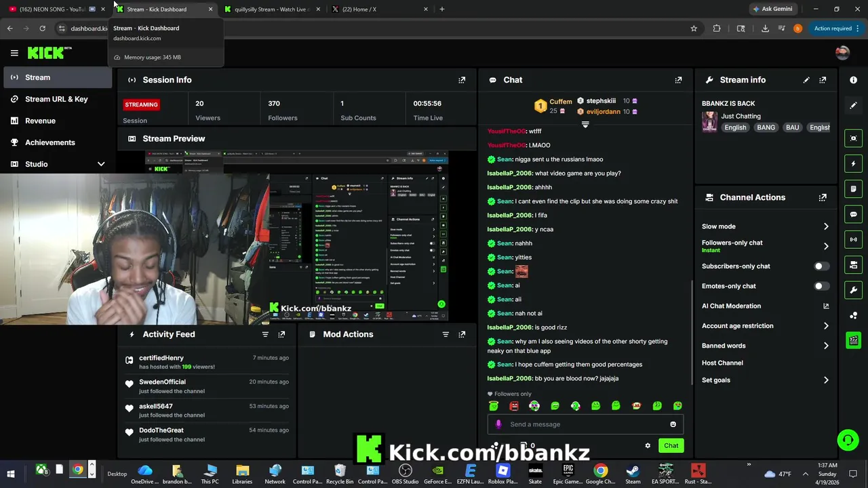Toggle the stream preview widget icon in right sidebar
This screenshot has height=488, width=868.
pyautogui.click(x=853, y=138)
